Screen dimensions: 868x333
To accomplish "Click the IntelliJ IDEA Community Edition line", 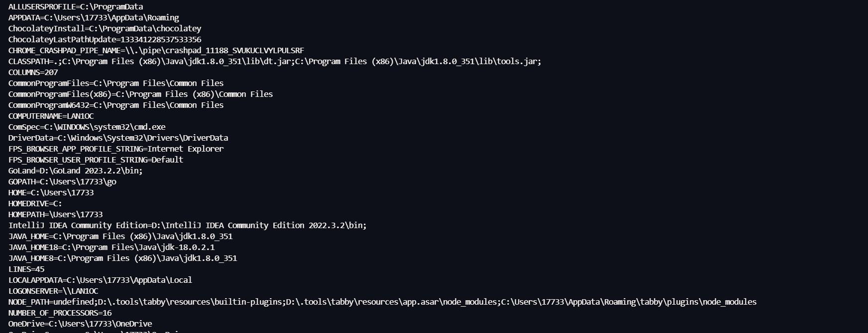I will click(x=187, y=226).
